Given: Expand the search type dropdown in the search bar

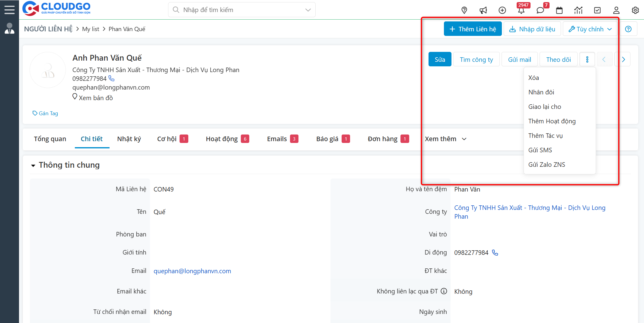Looking at the screenshot, I should 308,9.
